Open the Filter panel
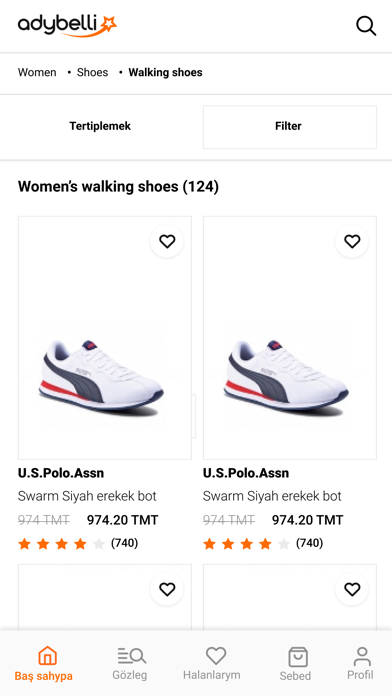392x696 pixels. [289, 127]
